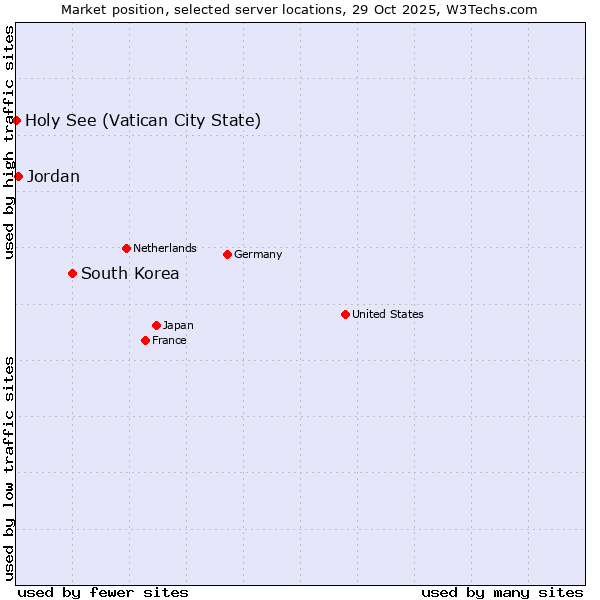This screenshot has width=600, height=600.
Task: Select the Netherlands red dot
Action: pyautogui.click(x=126, y=248)
